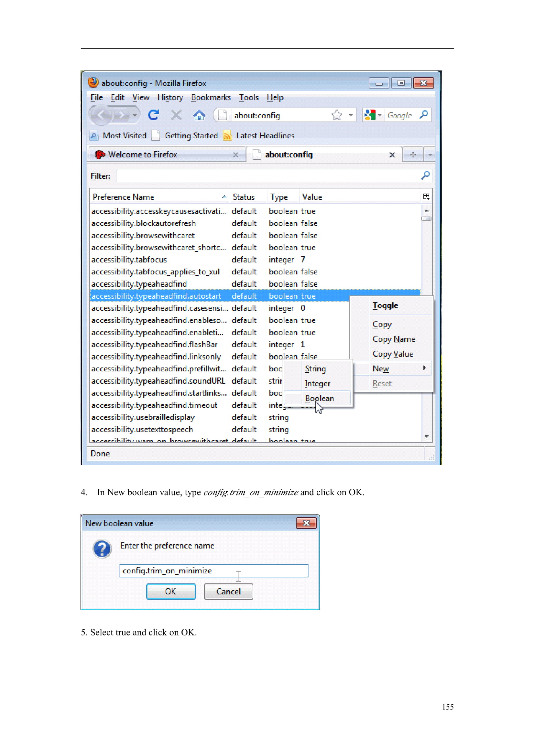535x756 pixels.
Task: Click the scrollbar up arrow
Action: [426, 210]
